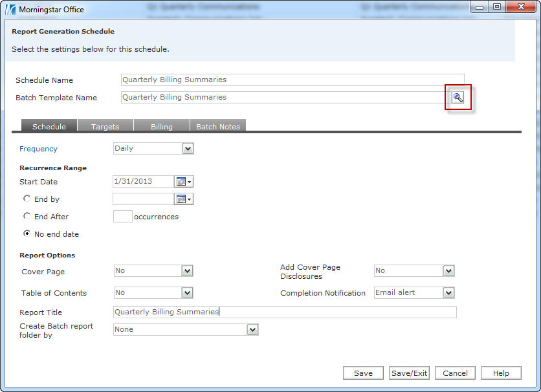Switch to the Billing tab
Screen dimensions: 541x392
(162, 127)
